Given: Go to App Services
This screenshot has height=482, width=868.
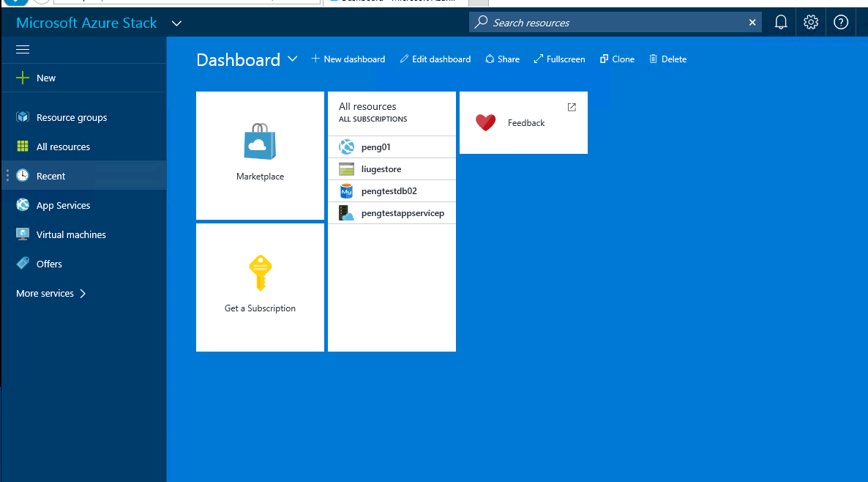Looking at the screenshot, I should point(83,205).
